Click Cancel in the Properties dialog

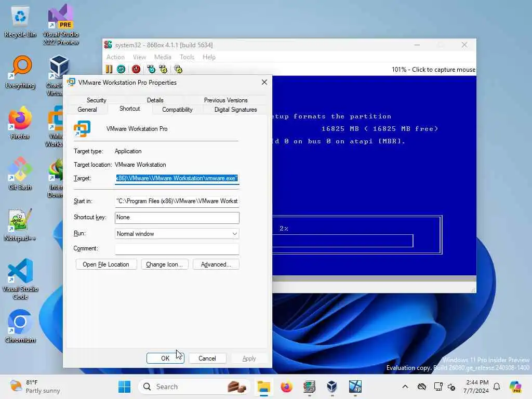[207, 358]
